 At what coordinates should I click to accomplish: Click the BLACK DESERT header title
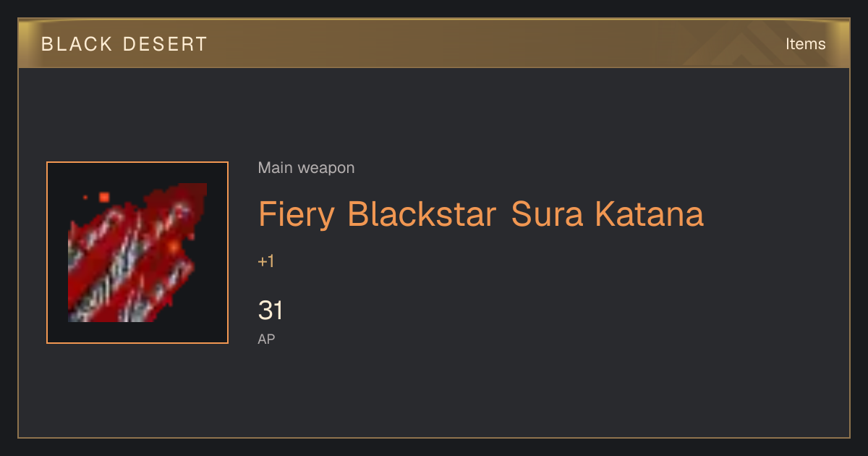click(x=124, y=44)
